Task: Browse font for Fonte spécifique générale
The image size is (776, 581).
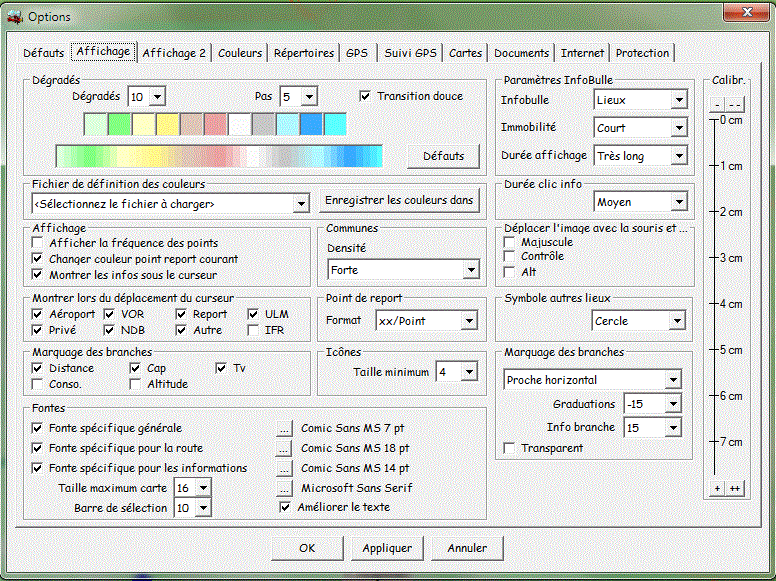Action: (x=284, y=429)
